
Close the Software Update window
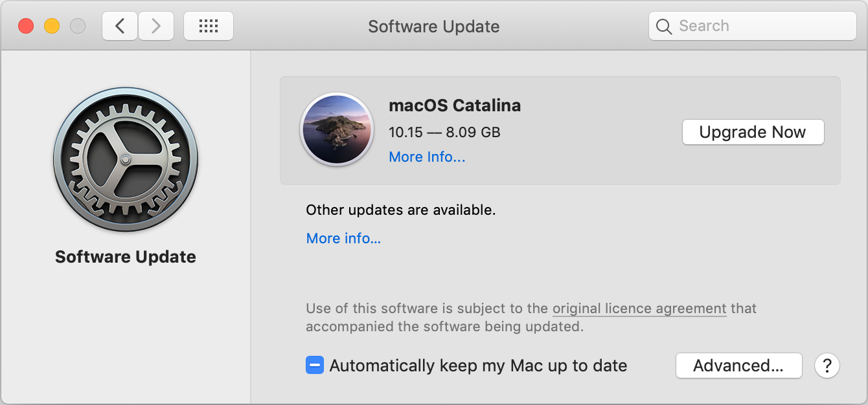26,26
